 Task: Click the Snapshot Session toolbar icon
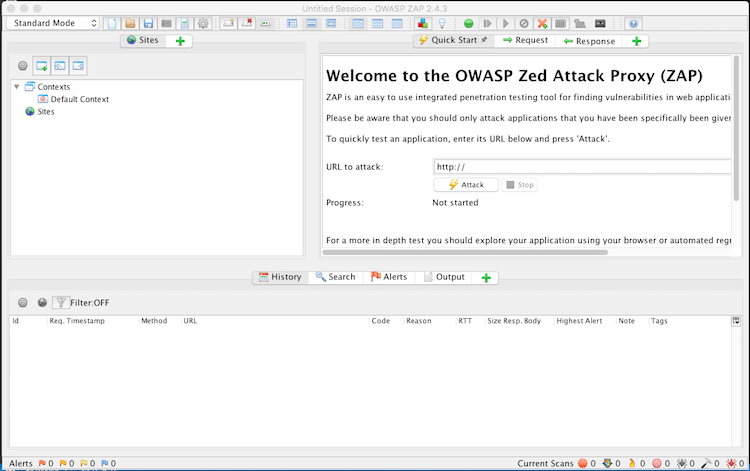coord(166,23)
